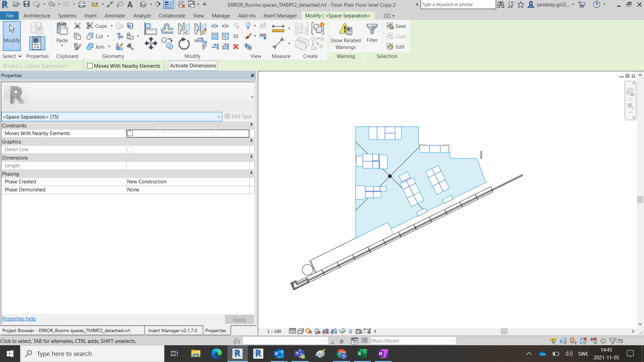Switch to the Annotate ribbon tab
This screenshot has height=362, width=644.
[115, 15]
